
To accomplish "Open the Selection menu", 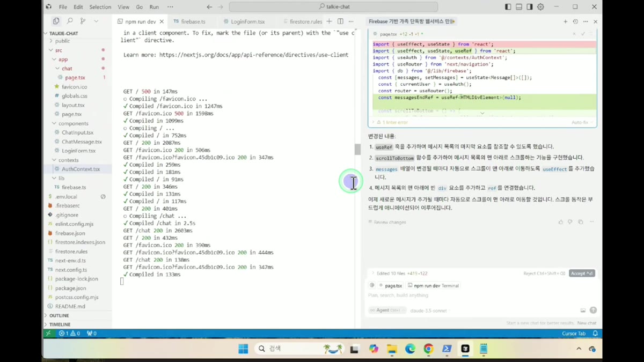I will 100,7.
